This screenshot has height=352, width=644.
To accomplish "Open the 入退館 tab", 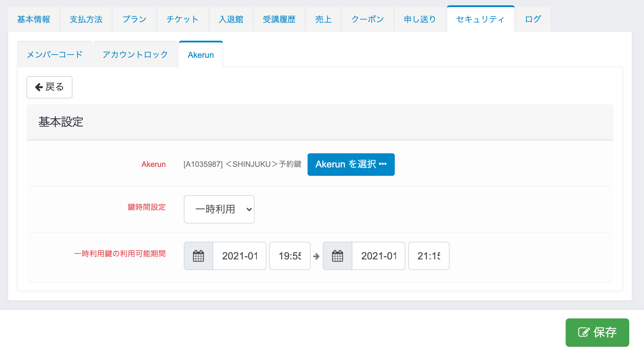I will (x=231, y=19).
